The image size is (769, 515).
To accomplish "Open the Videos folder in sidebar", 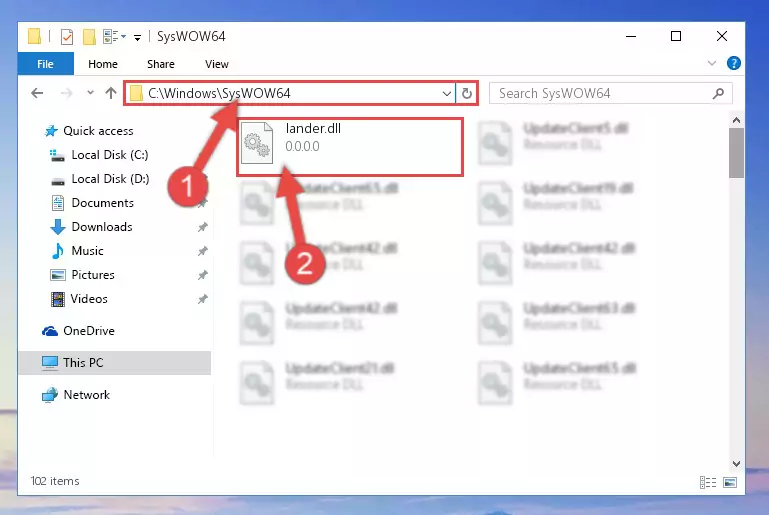I will click(89, 299).
